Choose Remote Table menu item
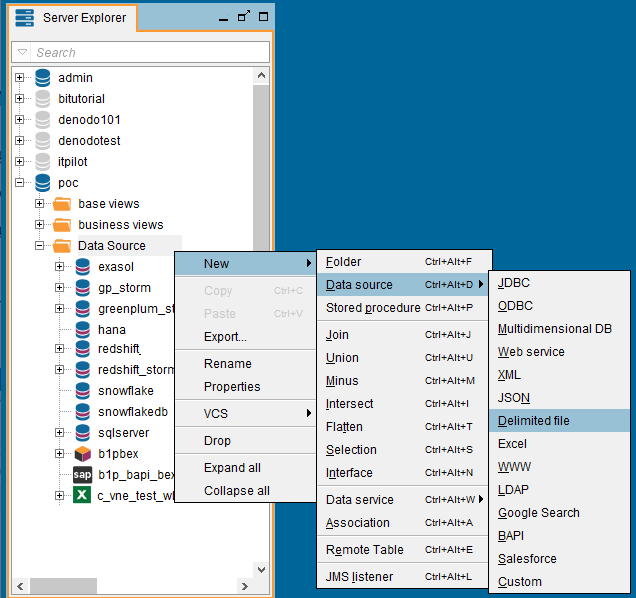This screenshot has height=598, width=636. [x=403, y=550]
